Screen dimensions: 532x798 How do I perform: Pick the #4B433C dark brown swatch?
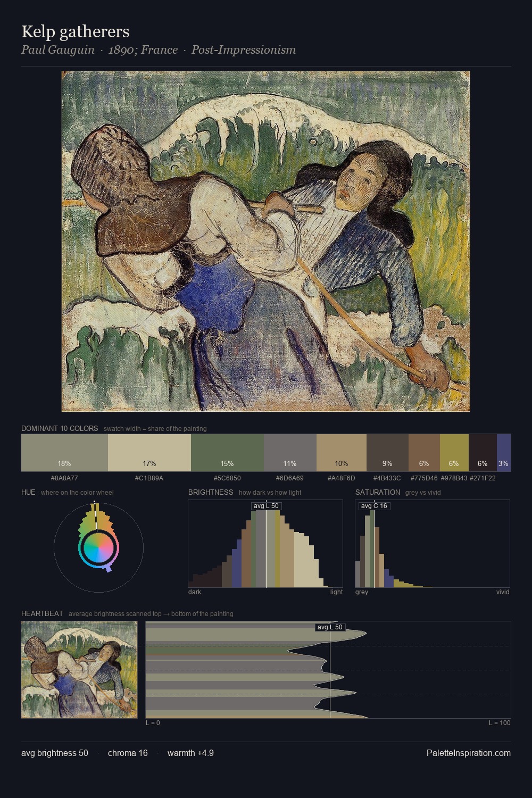(x=387, y=453)
